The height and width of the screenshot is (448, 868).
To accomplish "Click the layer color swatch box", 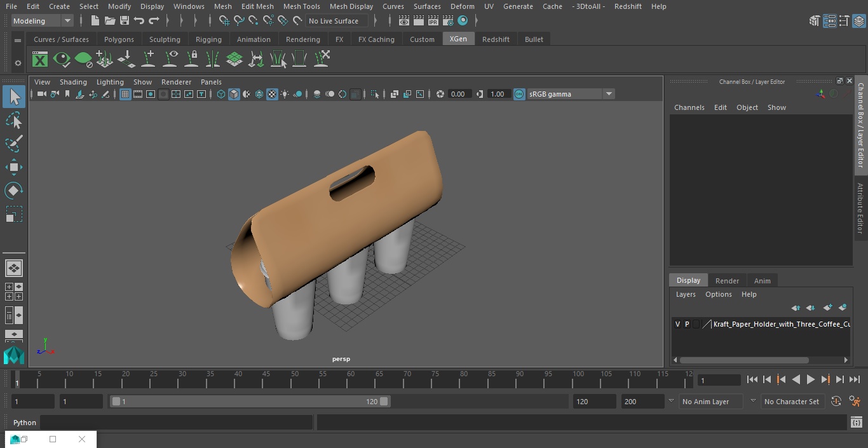I will click(707, 324).
